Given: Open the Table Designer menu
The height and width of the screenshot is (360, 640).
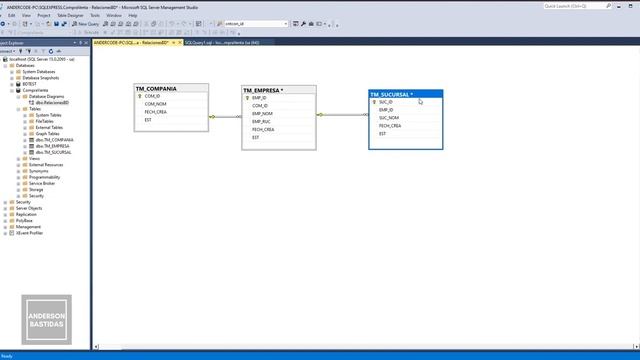Looking at the screenshot, I should [x=70, y=16].
